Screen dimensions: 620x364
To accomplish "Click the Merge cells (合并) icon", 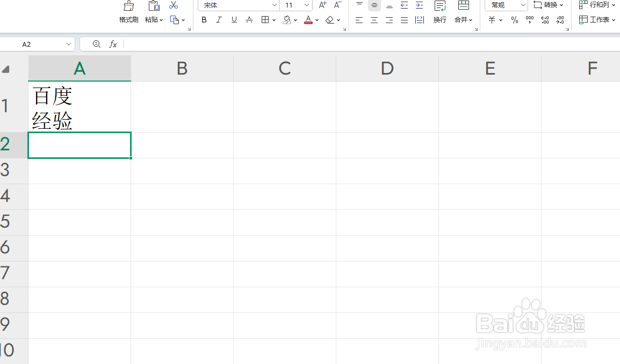I will [x=464, y=5].
